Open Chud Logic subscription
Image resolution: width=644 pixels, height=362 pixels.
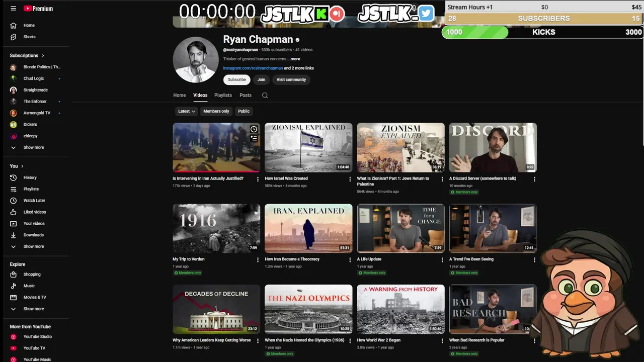(35, 78)
